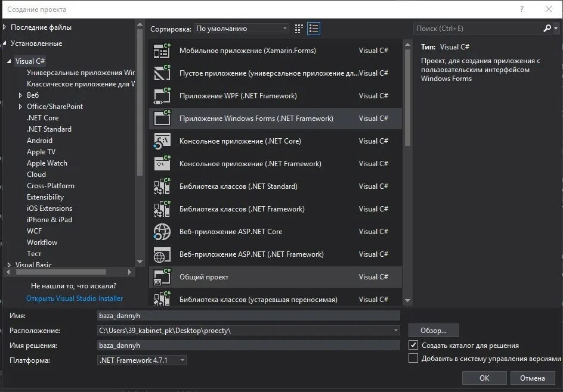Select WCF category
This screenshot has height=392, width=563.
pyautogui.click(x=34, y=231)
